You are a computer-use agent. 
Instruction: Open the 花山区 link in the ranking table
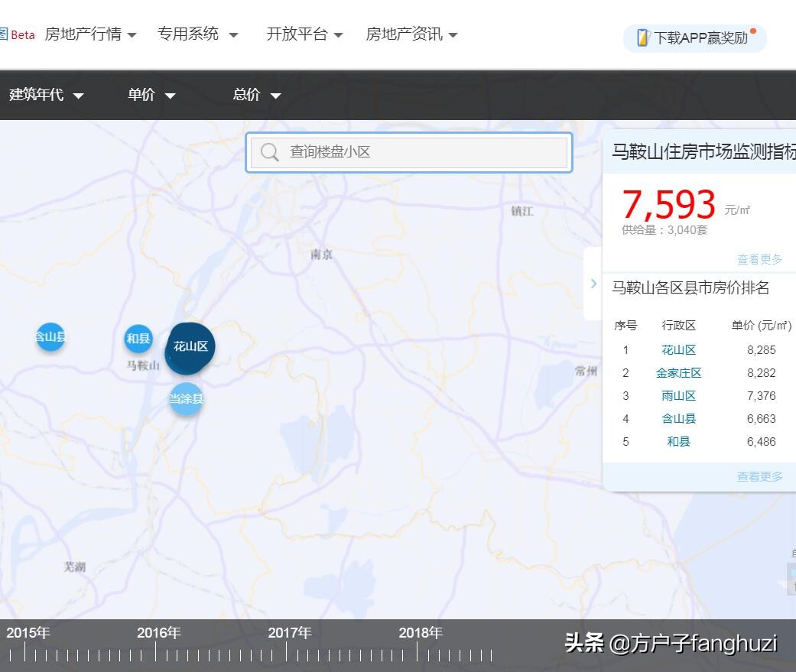point(679,349)
